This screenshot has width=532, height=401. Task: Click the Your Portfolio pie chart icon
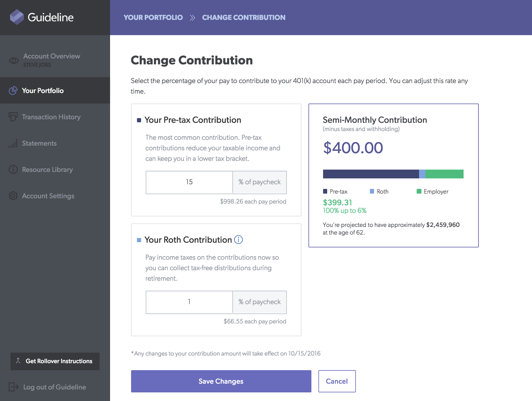(13, 90)
